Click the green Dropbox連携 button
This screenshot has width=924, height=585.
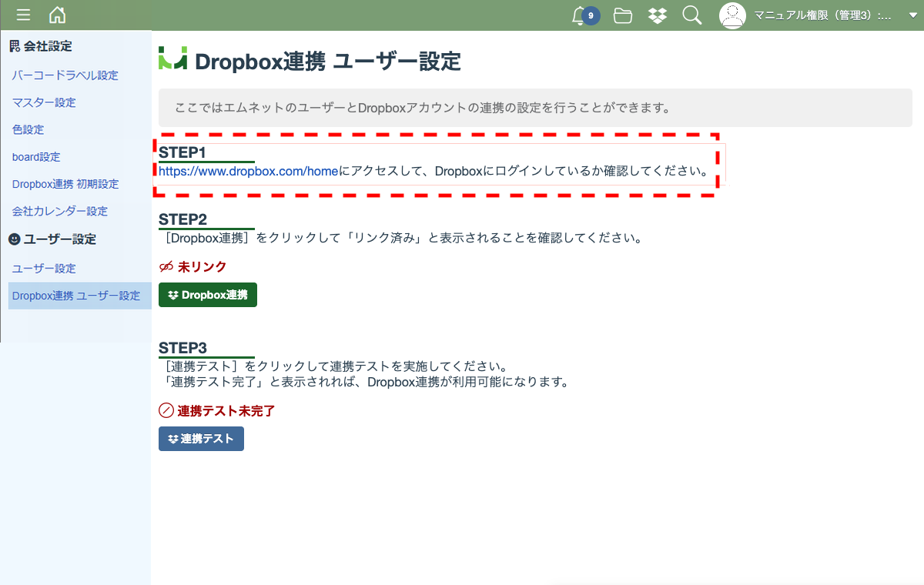point(208,295)
